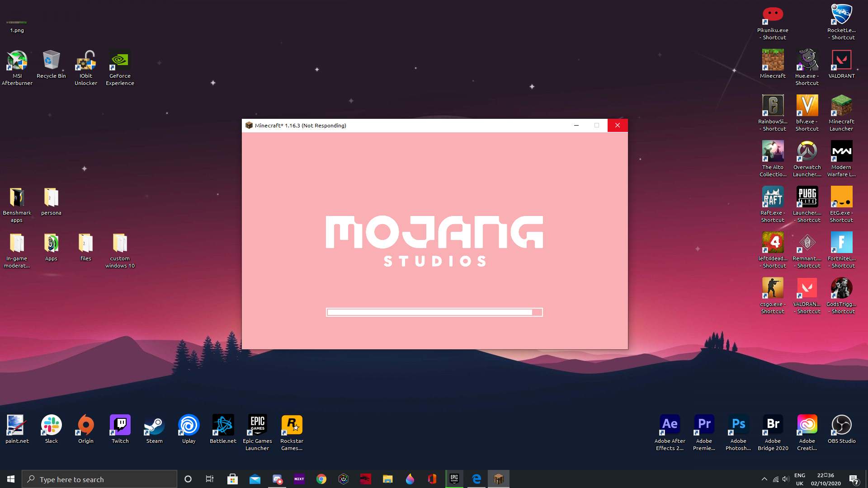The height and width of the screenshot is (488, 868).
Task: Open the ENG UK language switcher
Action: point(800,479)
